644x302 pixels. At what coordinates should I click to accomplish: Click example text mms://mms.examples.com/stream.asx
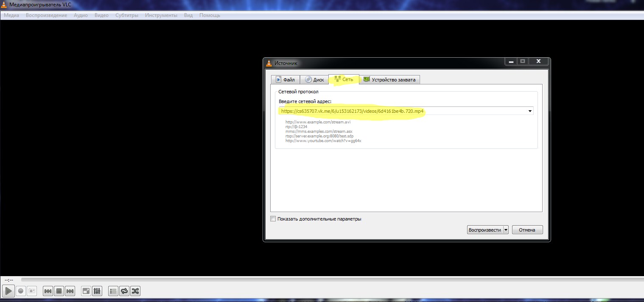(x=319, y=131)
